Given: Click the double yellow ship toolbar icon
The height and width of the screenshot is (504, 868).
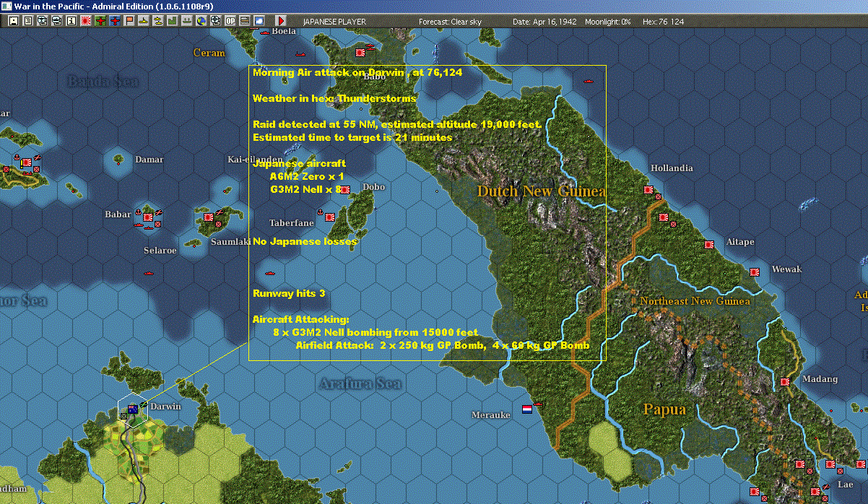Looking at the screenshot, I should point(158,21).
